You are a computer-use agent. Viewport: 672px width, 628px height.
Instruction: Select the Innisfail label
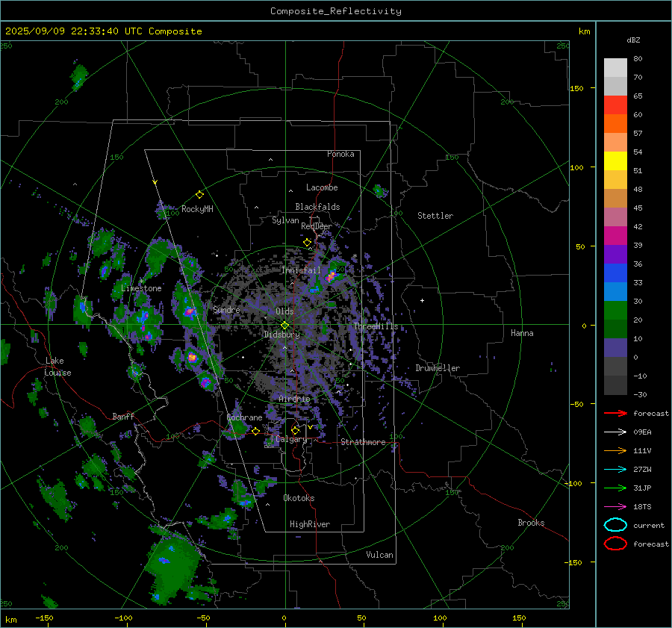[x=301, y=270]
